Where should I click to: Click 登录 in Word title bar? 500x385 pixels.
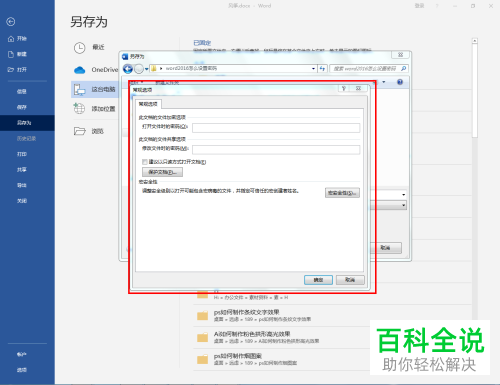419,6
